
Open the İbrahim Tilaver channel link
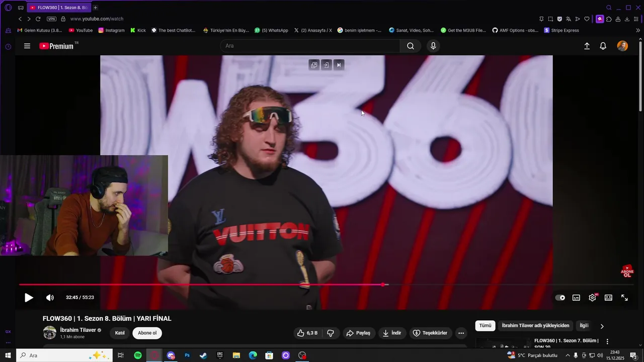click(x=78, y=330)
